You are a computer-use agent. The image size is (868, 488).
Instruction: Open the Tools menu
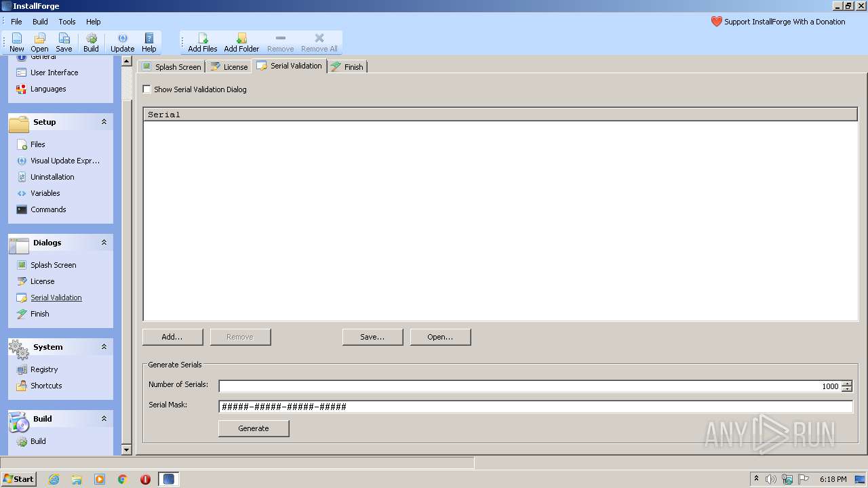67,22
